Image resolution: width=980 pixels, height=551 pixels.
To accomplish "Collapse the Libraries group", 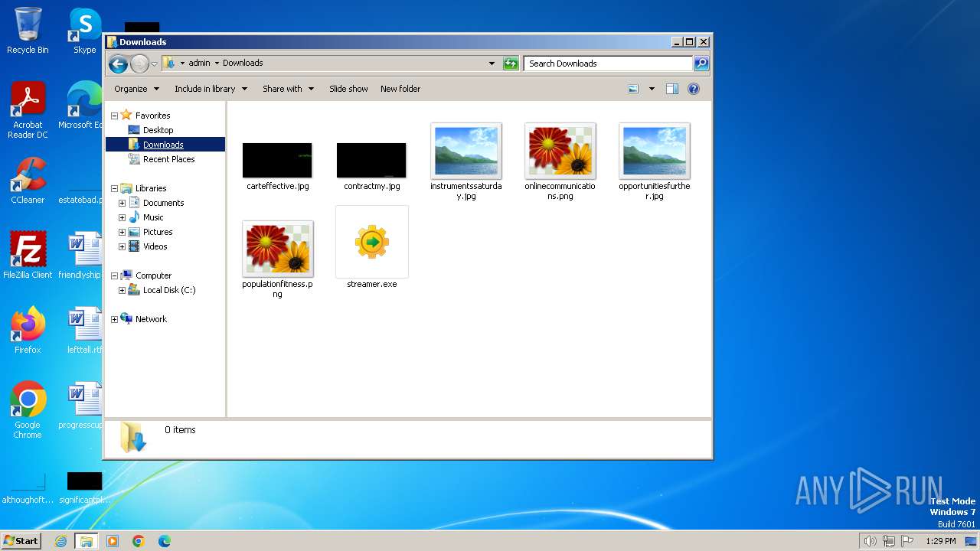I will coord(114,188).
